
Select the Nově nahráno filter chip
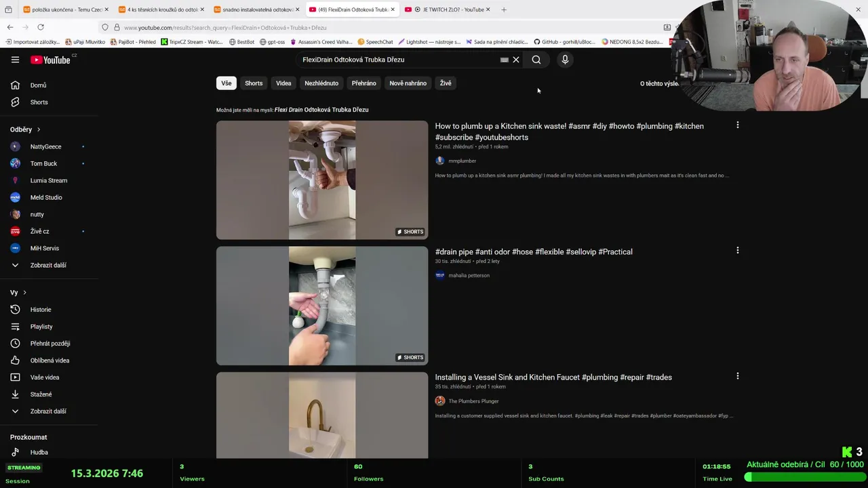click(x=408, y=83)
